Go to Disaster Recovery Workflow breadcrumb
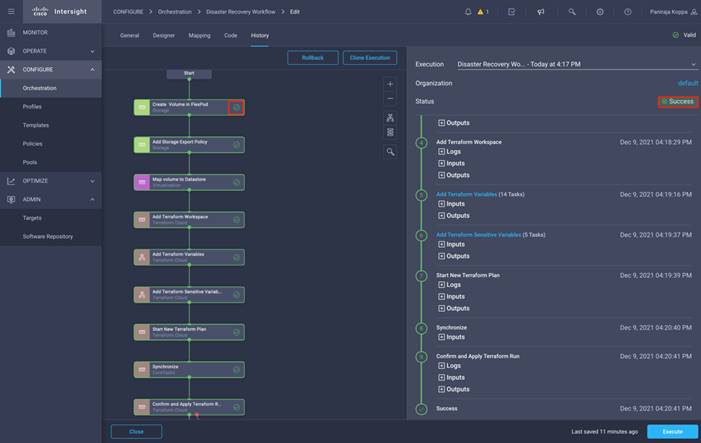701x443 pixels. (x=241, y=12)
